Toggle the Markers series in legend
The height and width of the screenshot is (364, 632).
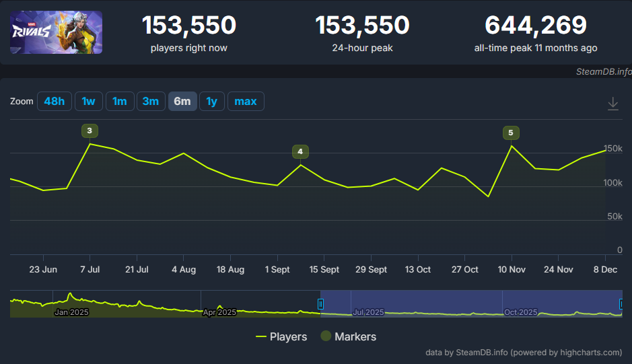349,336
